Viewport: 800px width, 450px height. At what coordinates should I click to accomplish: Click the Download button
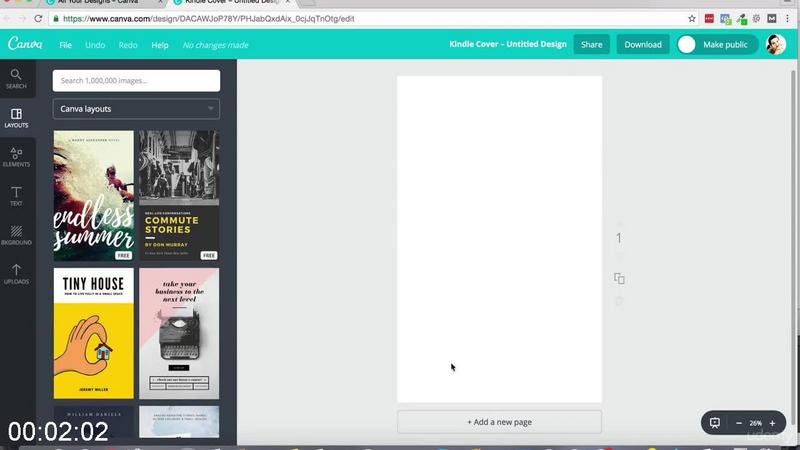[643, 44]
